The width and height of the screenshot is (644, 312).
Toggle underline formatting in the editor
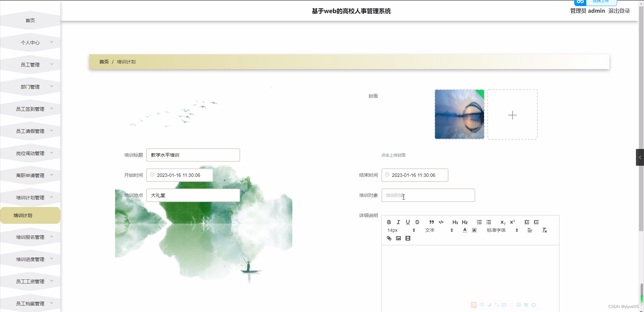click(408, 222)
